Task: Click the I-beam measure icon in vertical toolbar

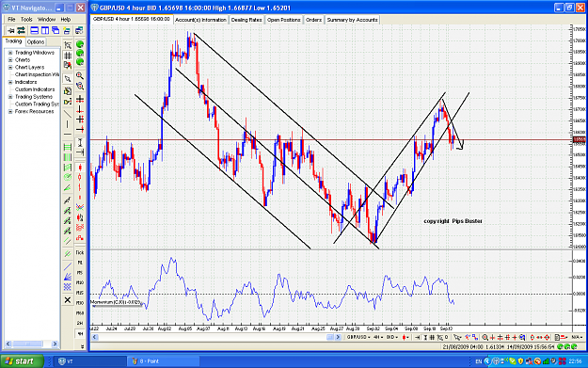Action: tap(80, 142)
